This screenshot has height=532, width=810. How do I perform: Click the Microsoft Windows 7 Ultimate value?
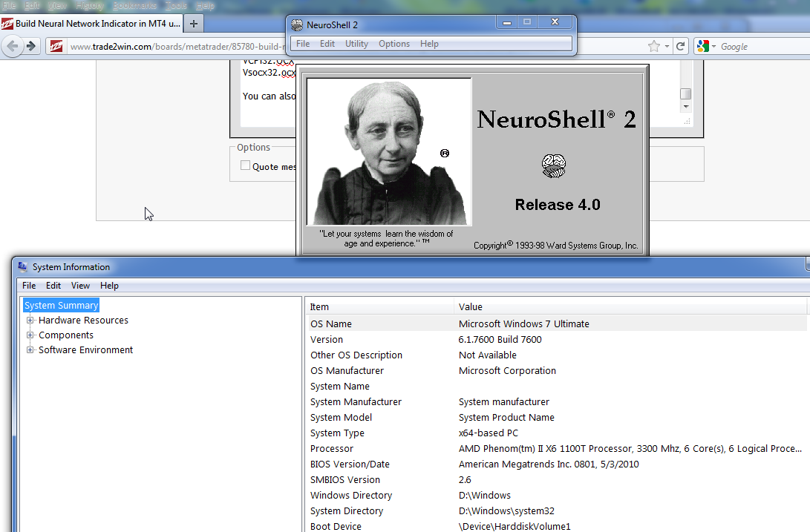pyautogui.click(x=524, y=324)
